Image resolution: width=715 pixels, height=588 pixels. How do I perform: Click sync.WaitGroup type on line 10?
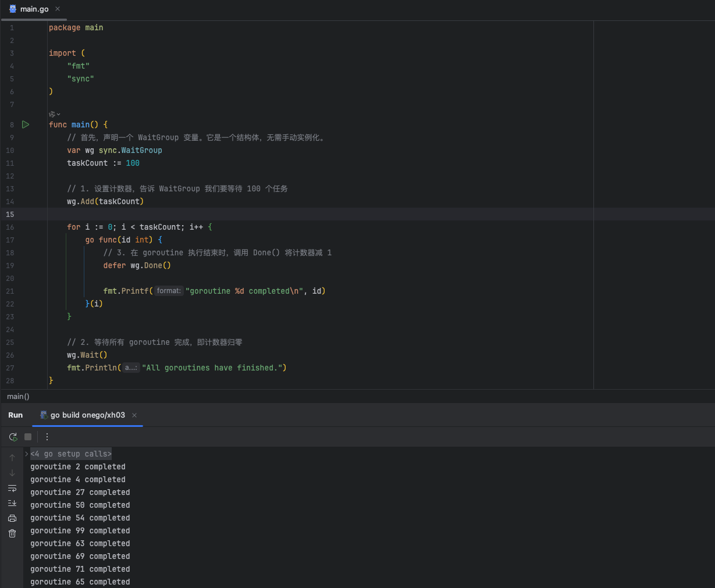(x=130, y=150)
